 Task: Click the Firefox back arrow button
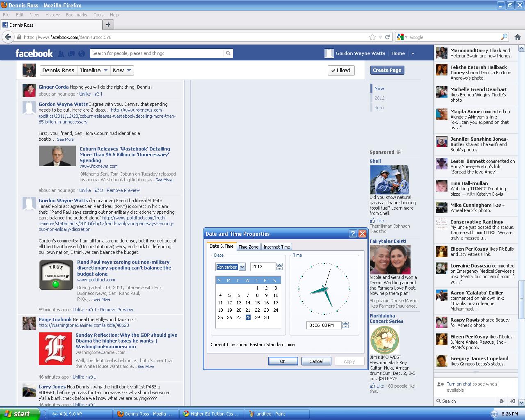coord(8,37)
